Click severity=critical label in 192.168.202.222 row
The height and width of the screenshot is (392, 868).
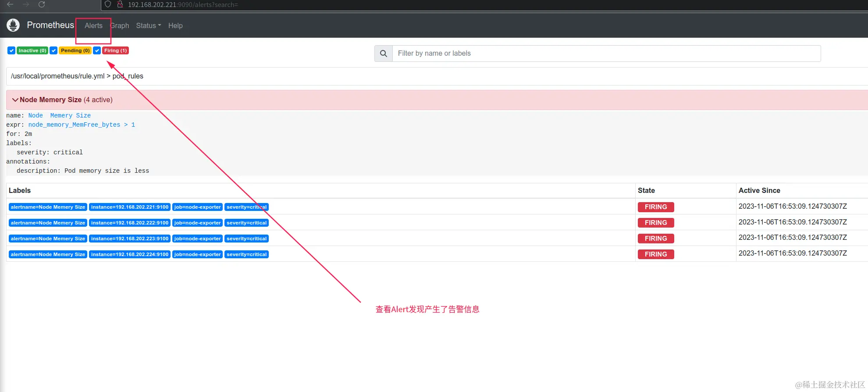tap(246, 223)
